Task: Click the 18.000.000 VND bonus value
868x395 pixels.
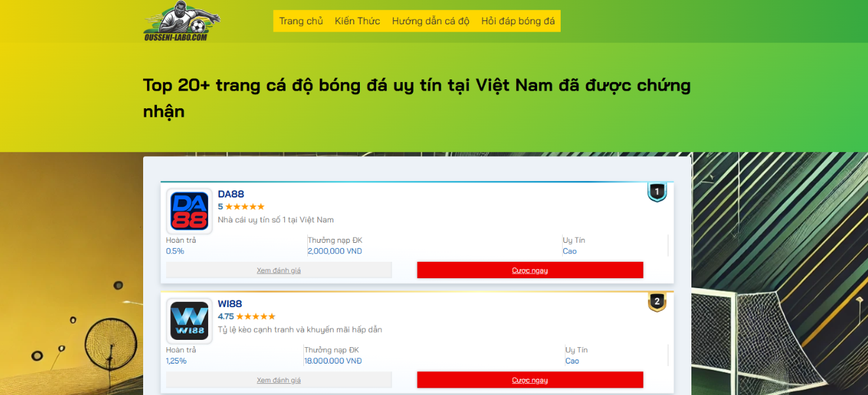Action: [333, 361]
